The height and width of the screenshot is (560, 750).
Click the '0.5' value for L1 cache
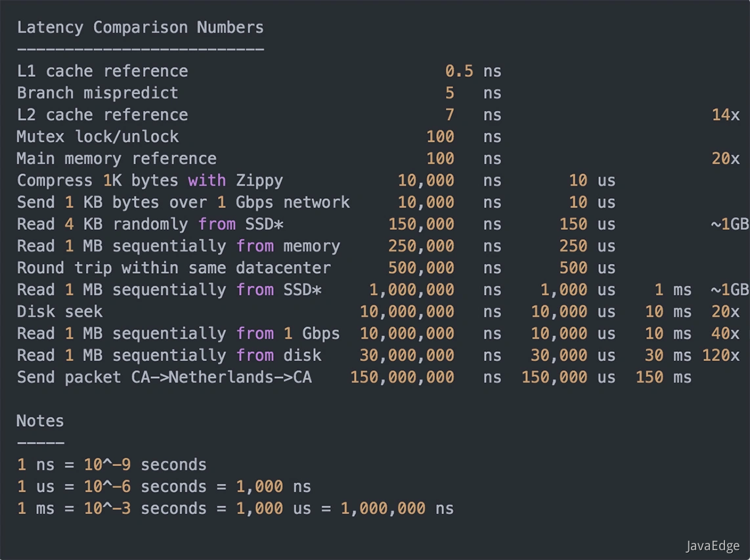(x=458, y=72)
